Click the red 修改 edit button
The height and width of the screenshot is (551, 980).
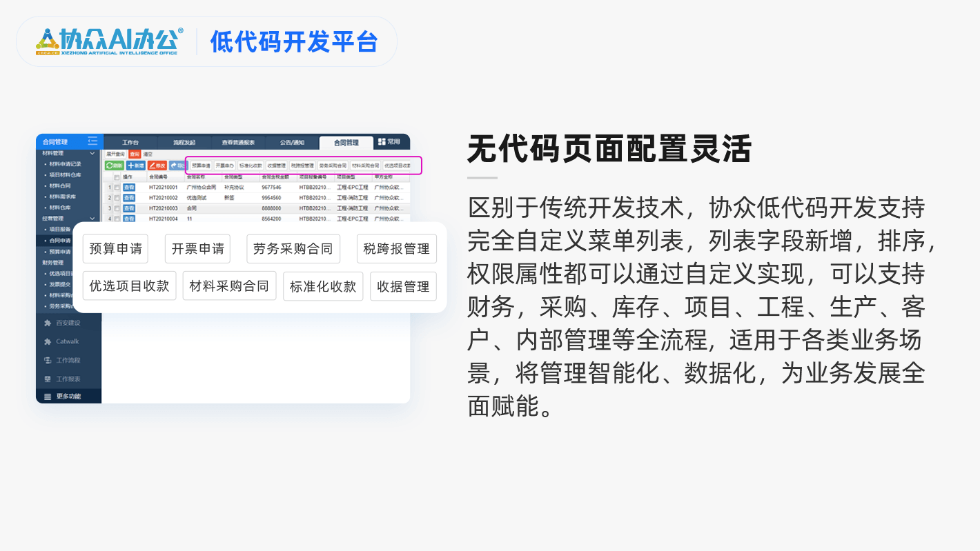pos(157,166)
